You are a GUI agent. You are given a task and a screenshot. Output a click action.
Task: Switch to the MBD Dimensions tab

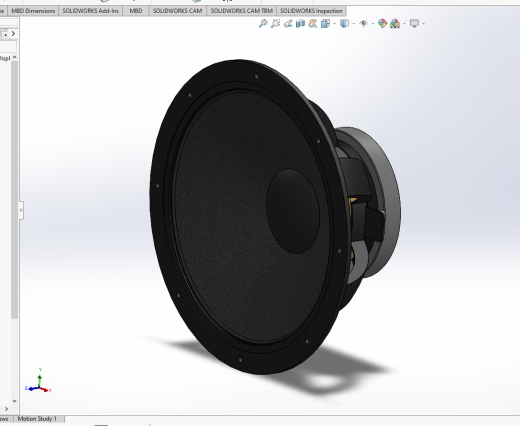pos(33,11)
